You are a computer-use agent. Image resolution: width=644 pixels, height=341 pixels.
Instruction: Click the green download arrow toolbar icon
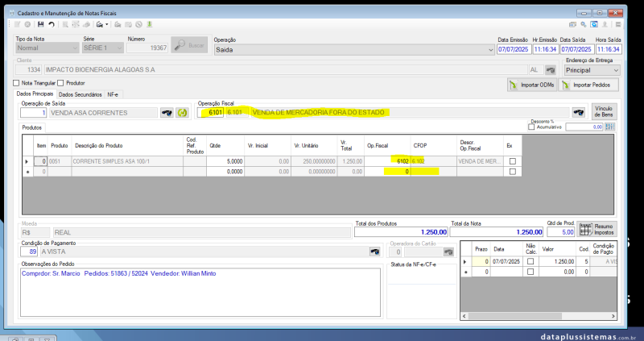coord(150,25)
